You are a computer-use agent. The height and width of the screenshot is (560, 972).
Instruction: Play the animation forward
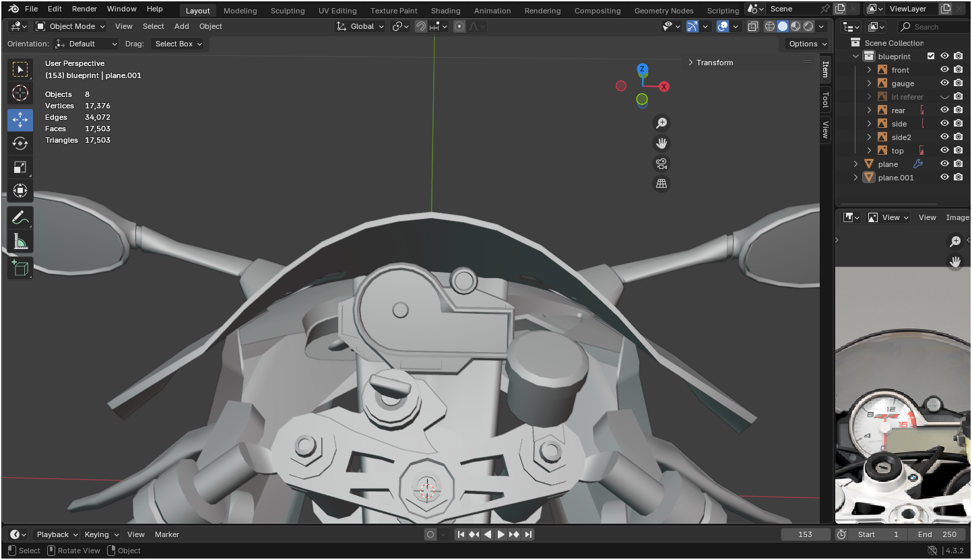[501, 534]
